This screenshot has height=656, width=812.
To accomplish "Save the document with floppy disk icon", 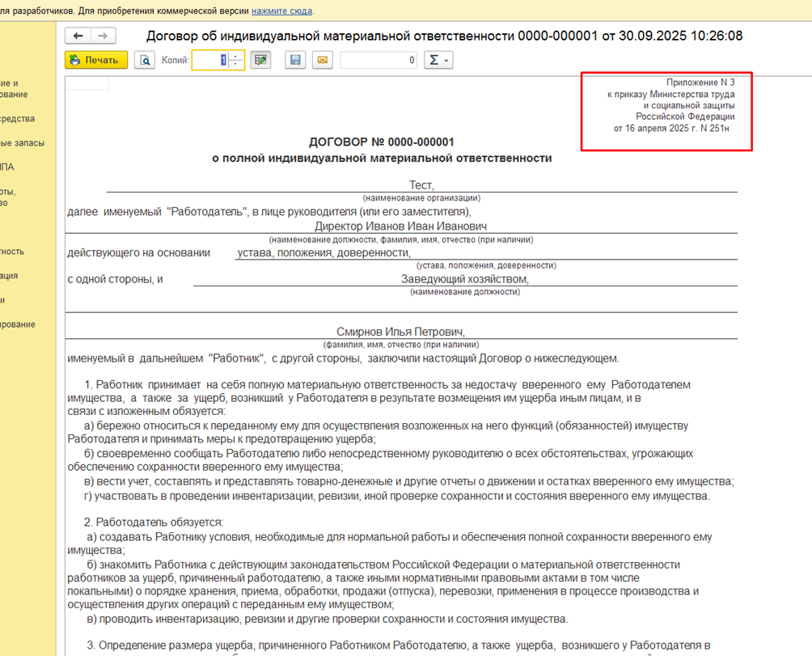I will tap(295, 60).
